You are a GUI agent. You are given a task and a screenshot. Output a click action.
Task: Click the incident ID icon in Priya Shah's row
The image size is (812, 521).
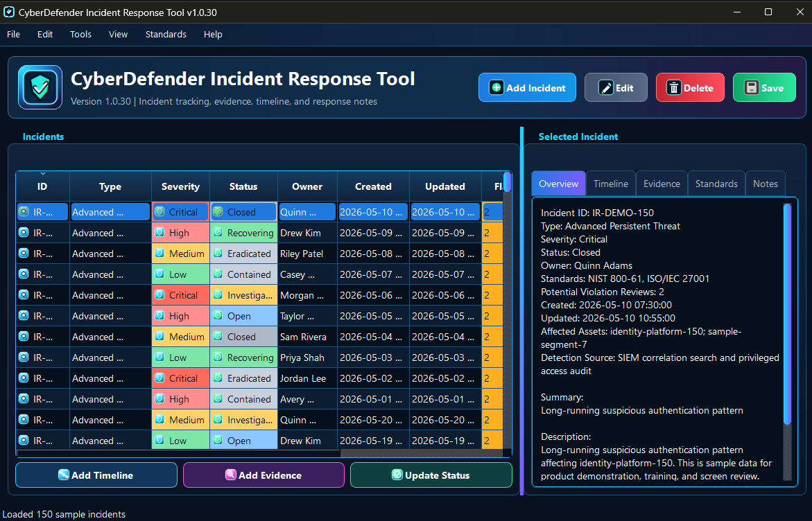[24, 357]
